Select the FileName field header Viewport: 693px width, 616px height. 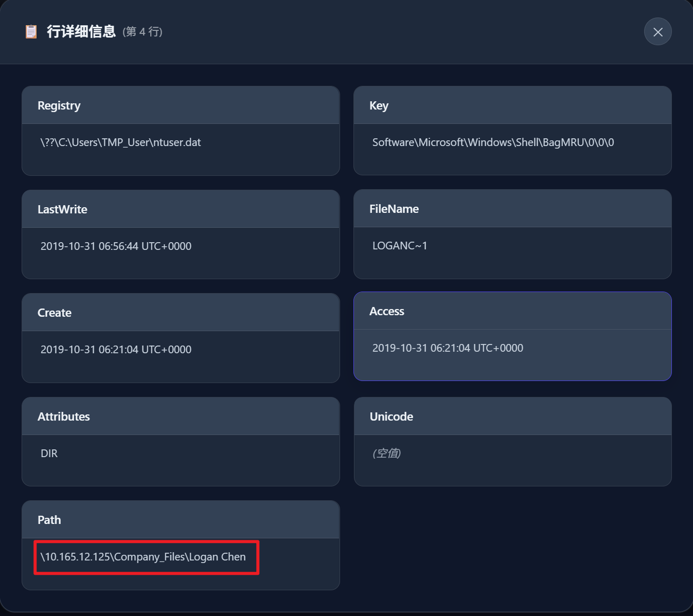pos(394,209)
